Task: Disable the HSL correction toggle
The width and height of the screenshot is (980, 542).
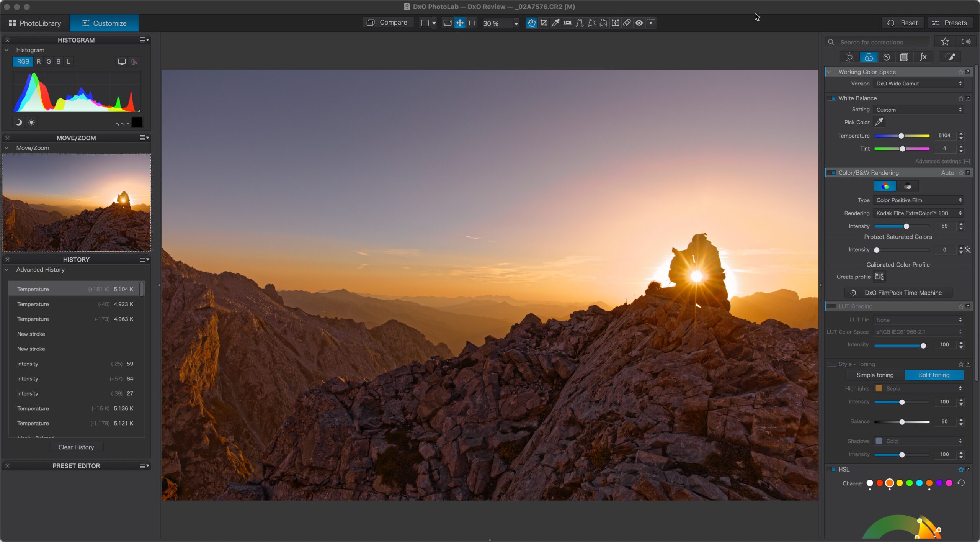Action: click(x=832, y=469)
